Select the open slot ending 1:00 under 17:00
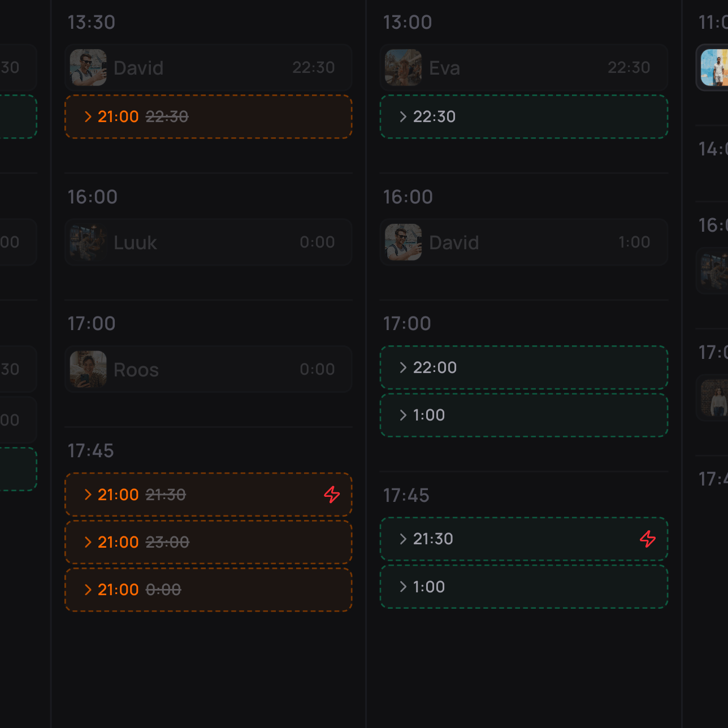 (524, 415)
